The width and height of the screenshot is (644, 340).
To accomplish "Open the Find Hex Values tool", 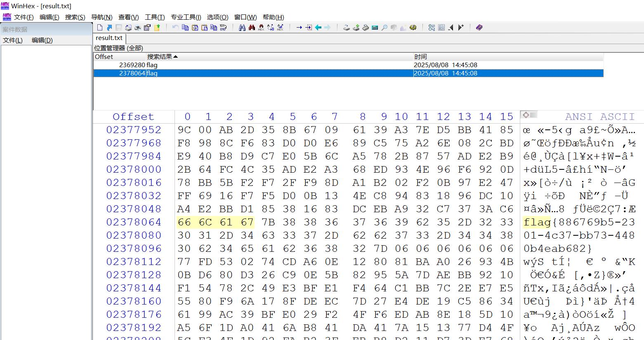I will [262, 28].
